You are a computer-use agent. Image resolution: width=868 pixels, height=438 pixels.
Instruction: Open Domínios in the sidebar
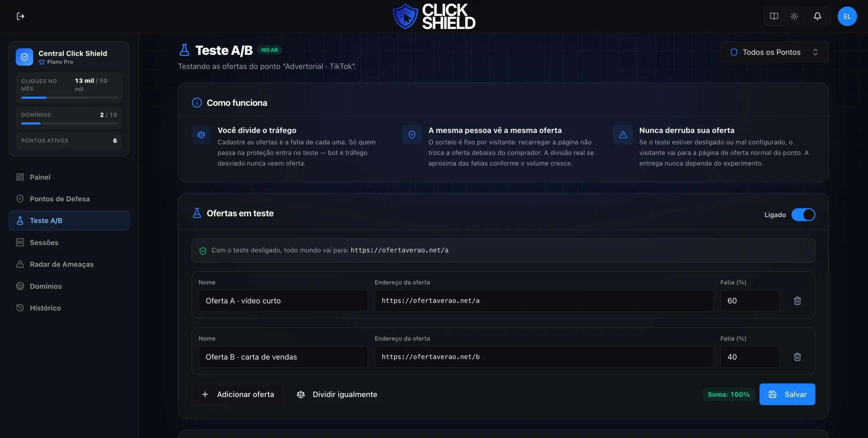[69, 286]
